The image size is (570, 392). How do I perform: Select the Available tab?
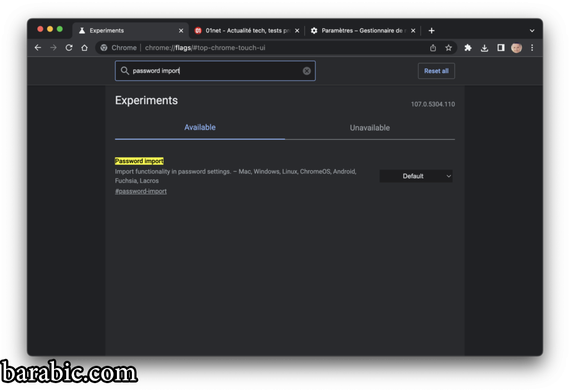(200, 128)
